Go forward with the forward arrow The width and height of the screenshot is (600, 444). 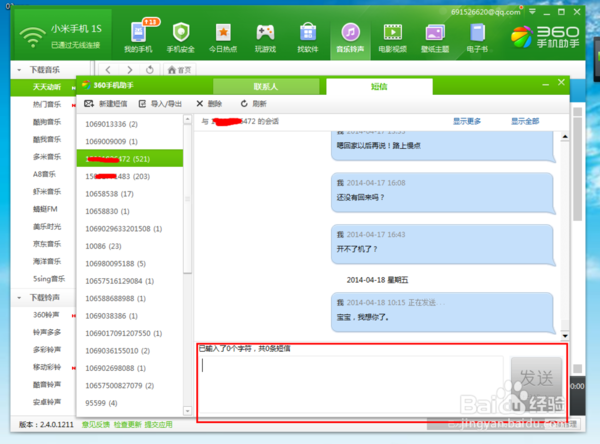click(x=130, y=70)
